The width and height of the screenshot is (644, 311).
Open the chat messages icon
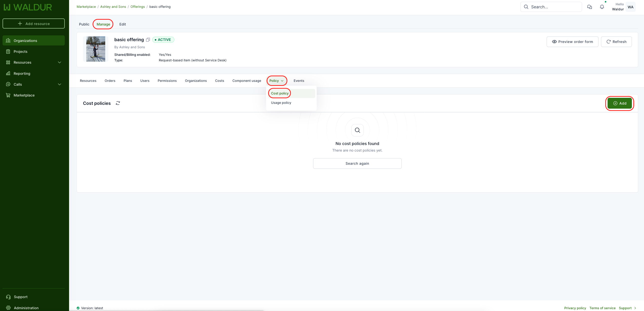pyautogui.click(x=589, y=7)
